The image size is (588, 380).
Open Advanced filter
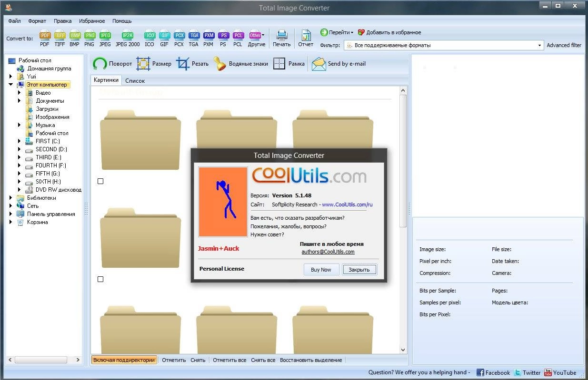click(564, 45)
